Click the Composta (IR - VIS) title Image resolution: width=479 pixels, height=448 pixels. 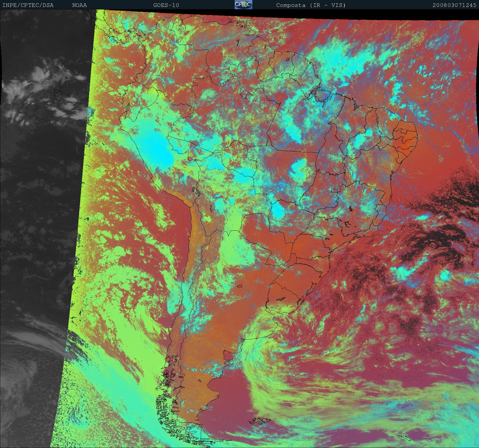pos(311,5)
